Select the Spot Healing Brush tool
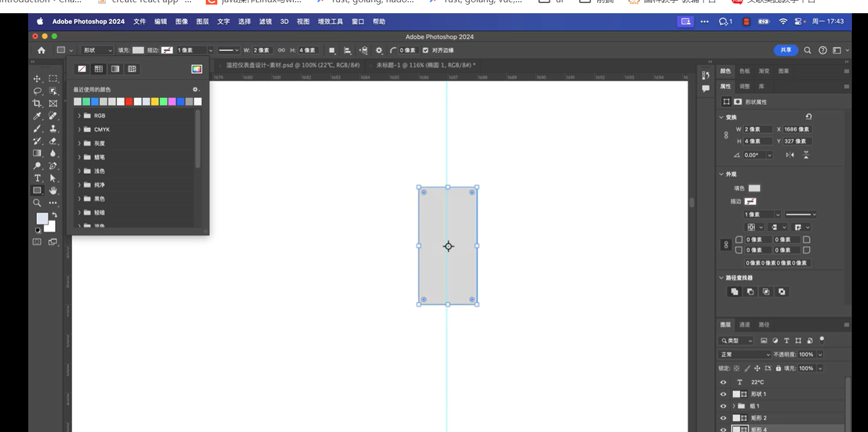868x432 pixels. tap(53, 116)
